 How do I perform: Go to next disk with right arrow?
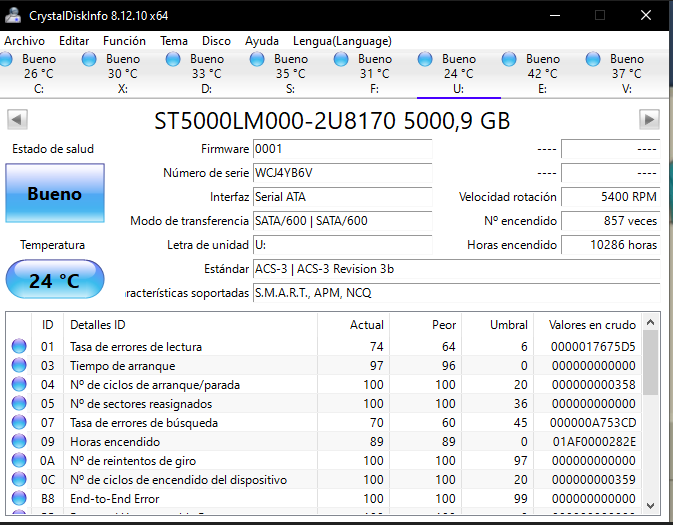[x=649, y=119]
